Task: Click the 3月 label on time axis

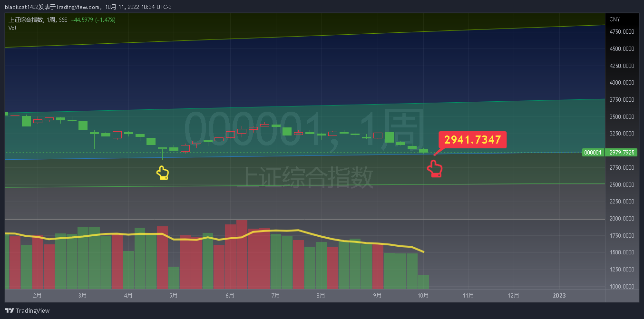Action: coord(82,296)
